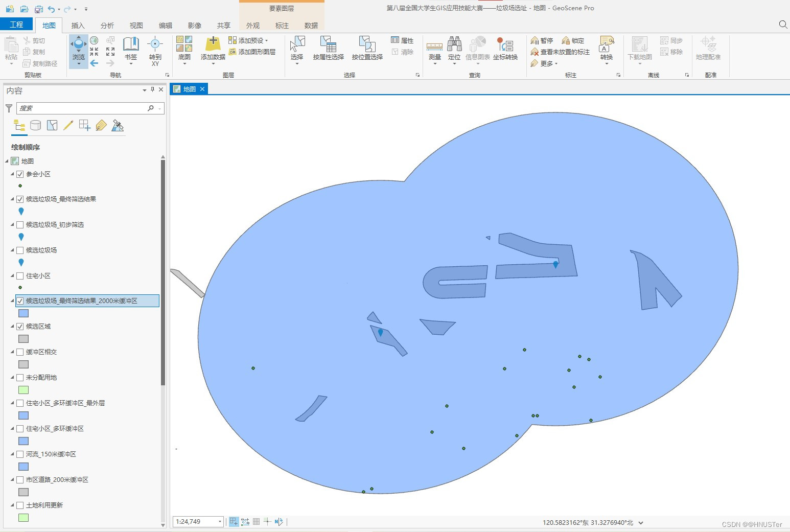Click the Locate (定位) binoculars icon
The width and height of the screenshot is (790, 532).
pos(454,44)
